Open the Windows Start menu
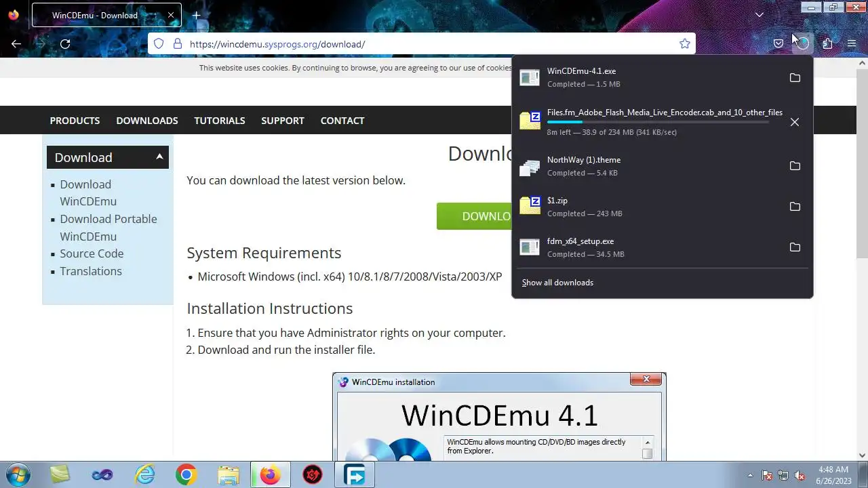Image resolution: width=868 pixels, height=488 pixels. pyautogui.click(x=18, y=474)
